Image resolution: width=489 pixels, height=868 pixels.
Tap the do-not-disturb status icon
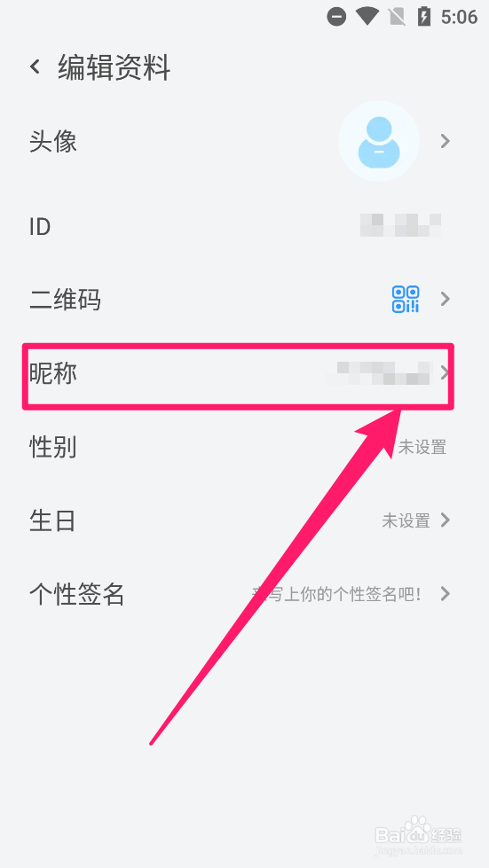pyautogui.click(x=336, y=17)
